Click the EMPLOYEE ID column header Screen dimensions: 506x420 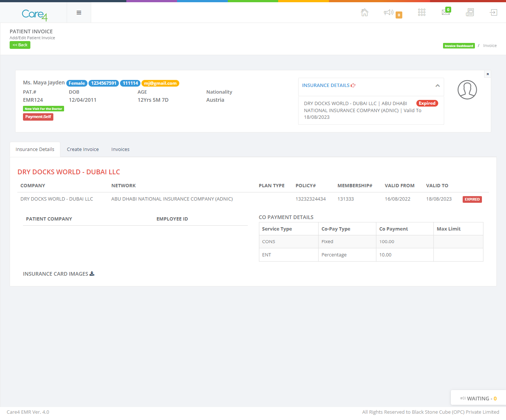point(172,219)
